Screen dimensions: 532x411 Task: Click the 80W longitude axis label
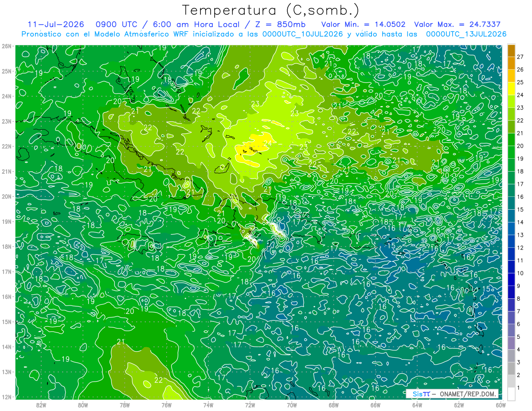click(83, 405)
